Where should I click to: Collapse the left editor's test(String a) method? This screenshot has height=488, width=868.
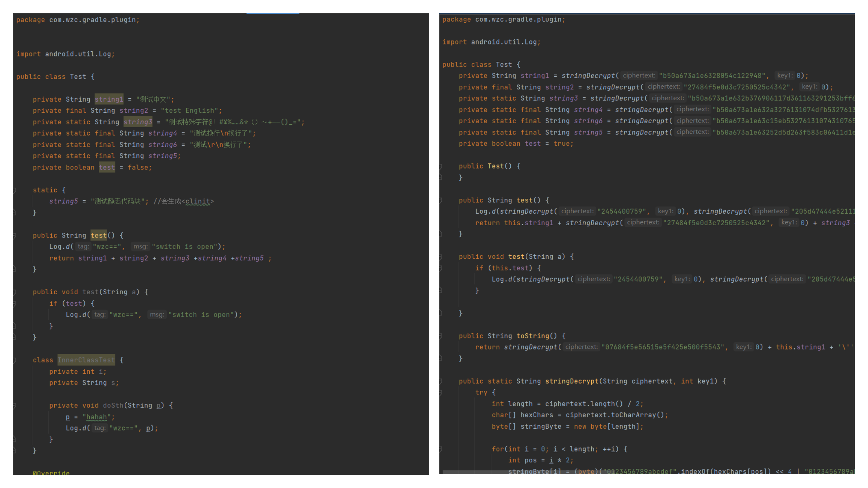[x=14, y=292]
